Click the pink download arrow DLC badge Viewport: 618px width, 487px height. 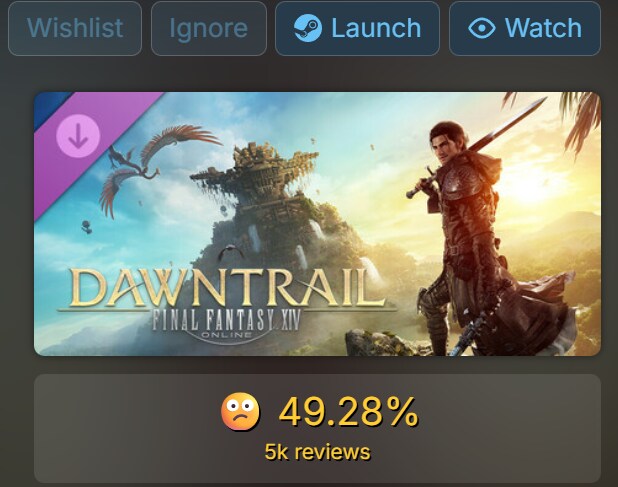[x=78, y=136]
